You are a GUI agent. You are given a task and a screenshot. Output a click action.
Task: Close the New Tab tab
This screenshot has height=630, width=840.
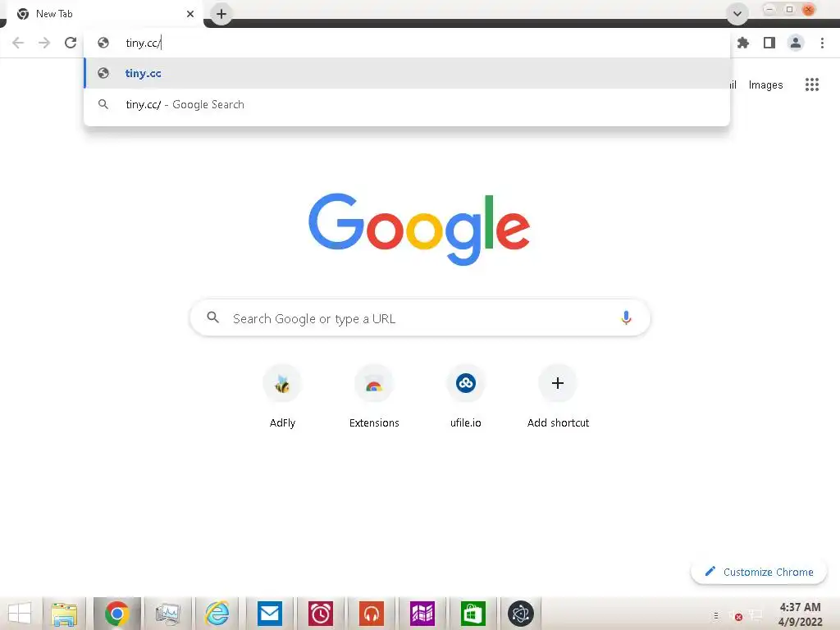click(190, 14)
